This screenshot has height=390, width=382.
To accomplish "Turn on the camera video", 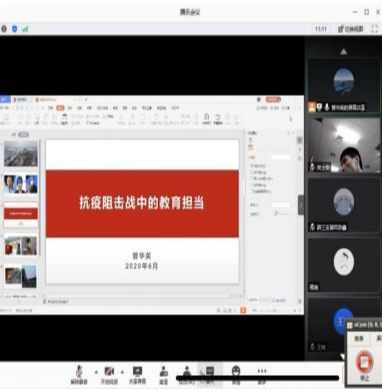I will [109, 375].
